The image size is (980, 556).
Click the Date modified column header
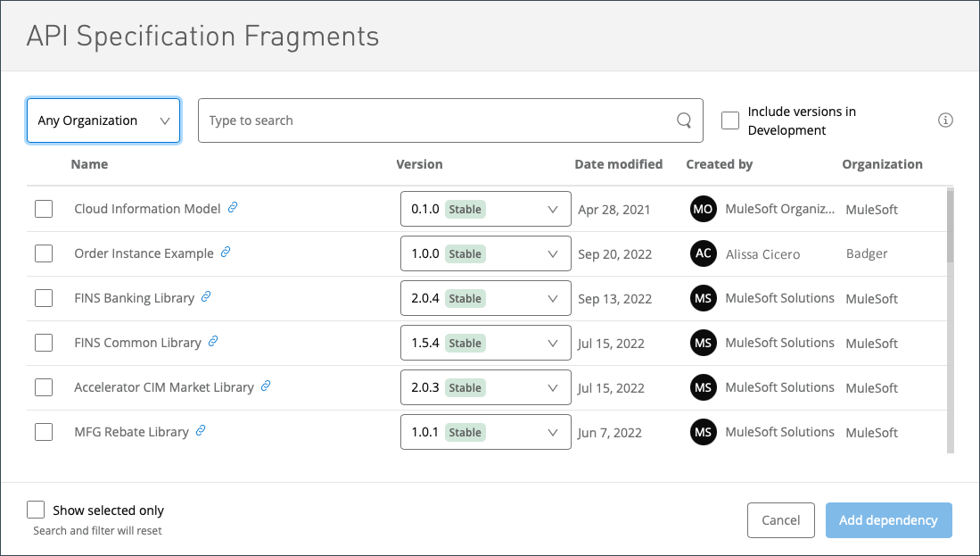619,164
